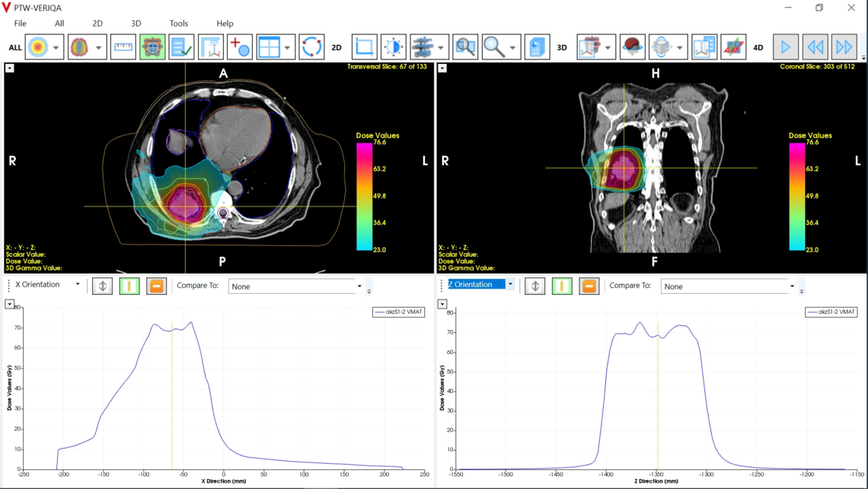Activate the profile line tool

[x=211, y=46]
